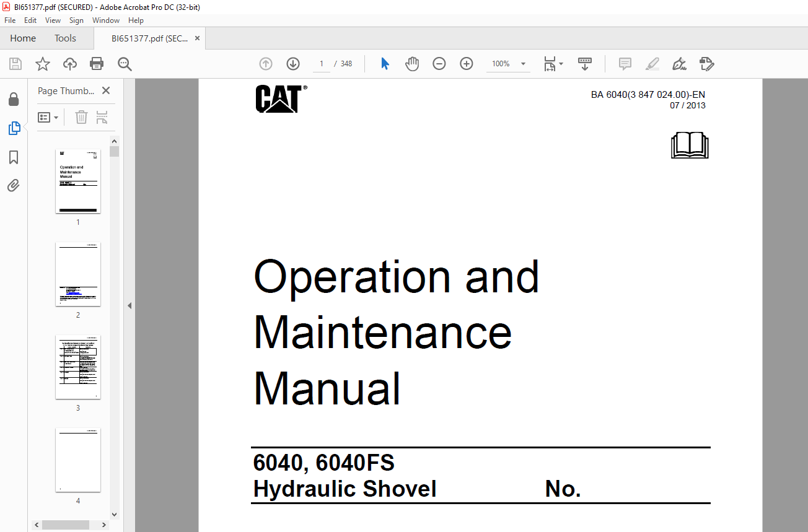Image resolution: width=808 pixels, height=532 pixels.
Task: Open the Find text magnifier tool
Action: [125, 64]
